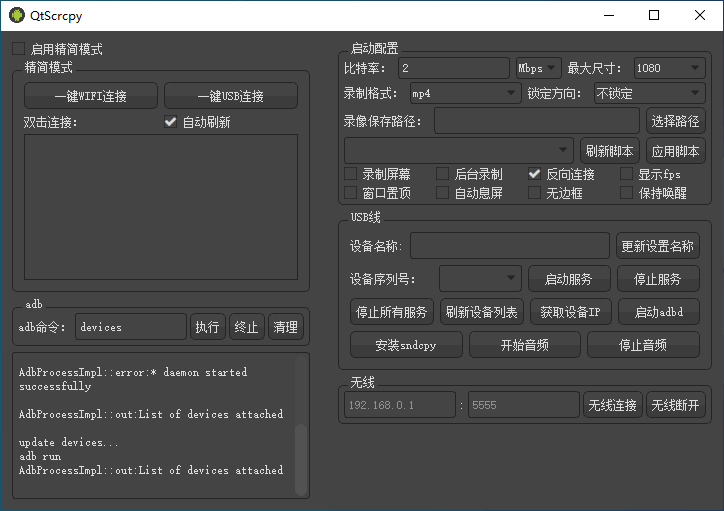Screen dimensions: 724x511
Task: Click the 停止服务 button
Action: 658,279
